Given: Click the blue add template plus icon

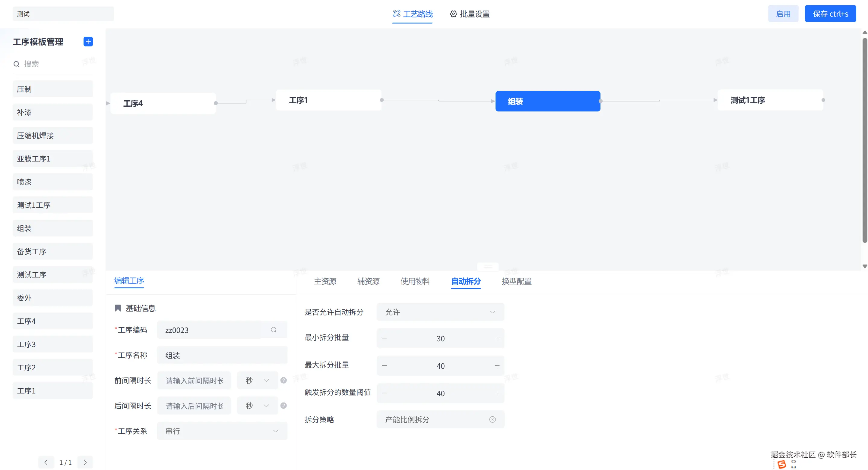Looking at the screenshot, I should click(88, 41).
